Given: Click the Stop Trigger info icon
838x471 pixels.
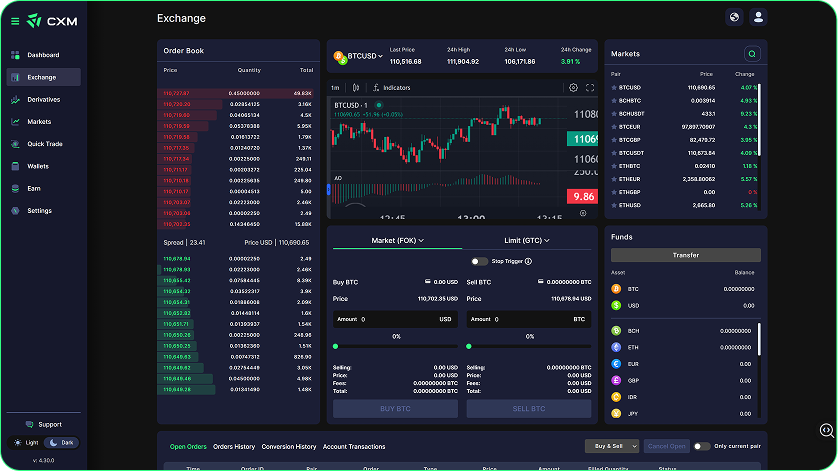Looking at the screenshot, I should pyautogui.click(x=528, y=261).
